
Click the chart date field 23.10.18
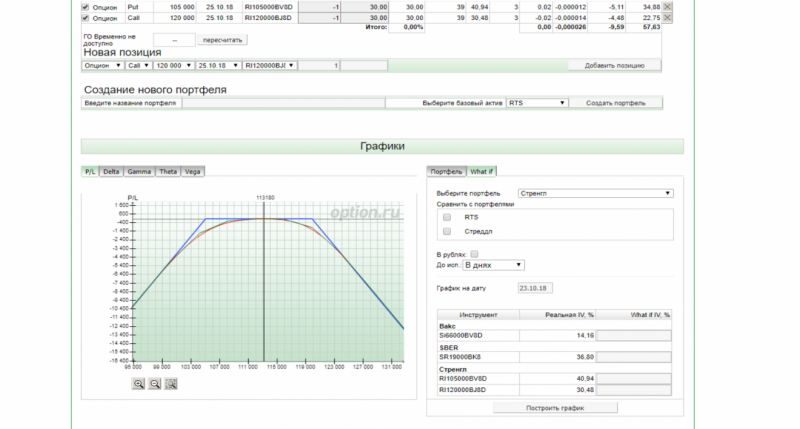(535, 288)
